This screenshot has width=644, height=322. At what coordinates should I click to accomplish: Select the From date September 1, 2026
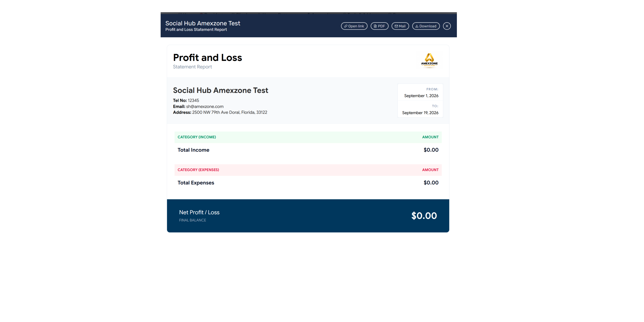[x=421, y=96]
